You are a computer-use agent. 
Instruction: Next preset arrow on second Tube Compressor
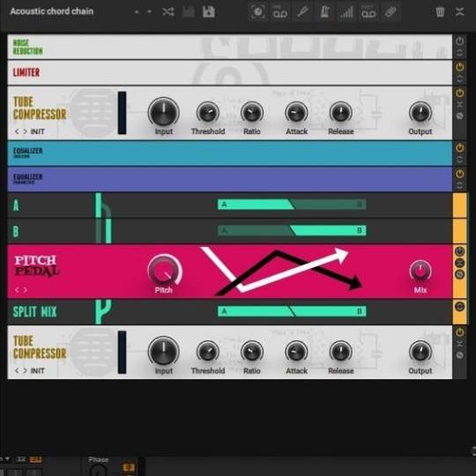pyautogui.click(x=25, y=370)
